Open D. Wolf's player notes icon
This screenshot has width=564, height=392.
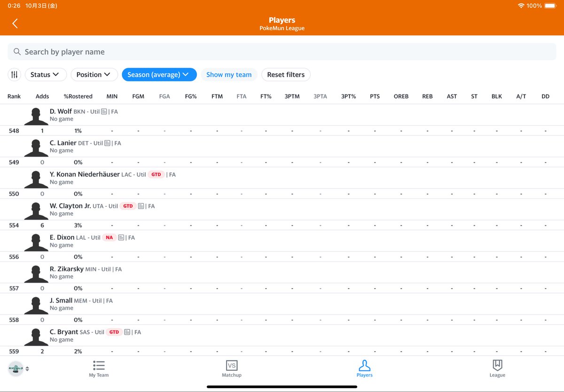(x=104, y=112)
